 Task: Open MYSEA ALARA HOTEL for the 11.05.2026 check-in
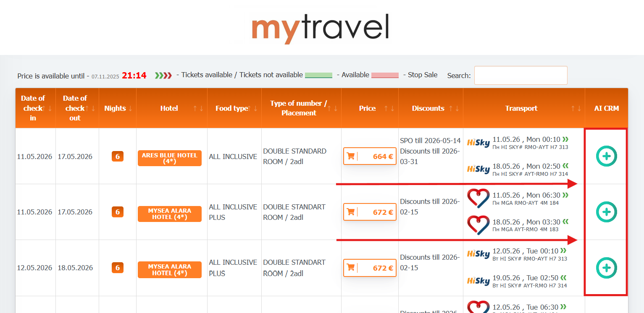[169, 214]
